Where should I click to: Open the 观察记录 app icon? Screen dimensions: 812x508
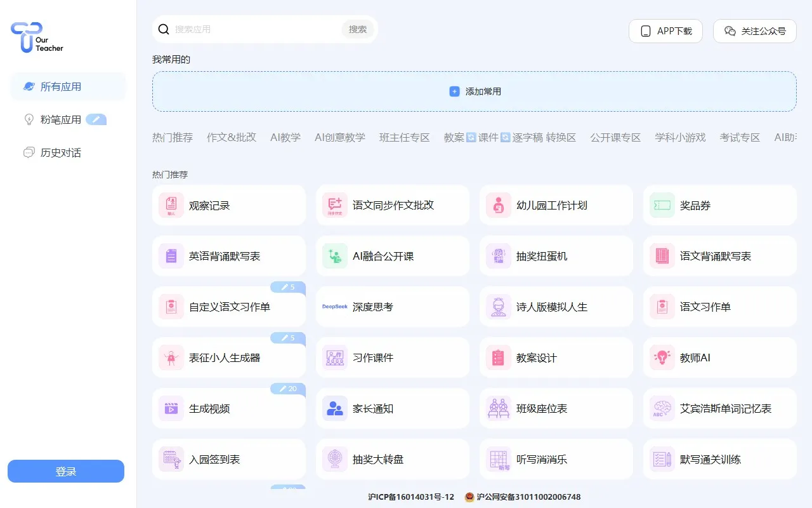171,205
